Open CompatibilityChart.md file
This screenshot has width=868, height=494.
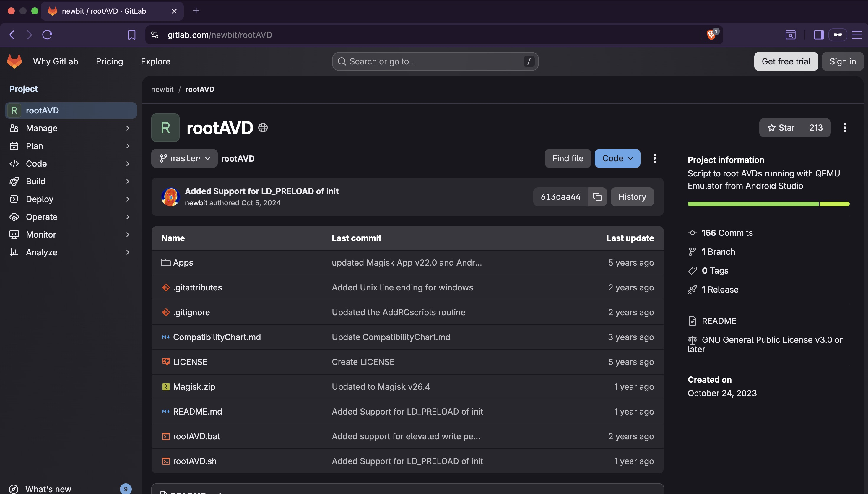pyautogui.click(x=217, y=337)
